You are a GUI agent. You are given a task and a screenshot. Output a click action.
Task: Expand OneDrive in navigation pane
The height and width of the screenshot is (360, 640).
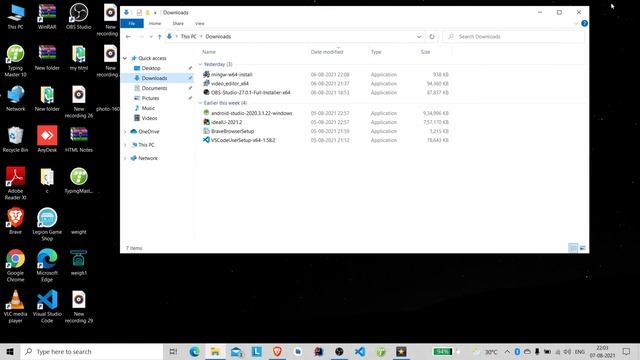click(125, 131)
